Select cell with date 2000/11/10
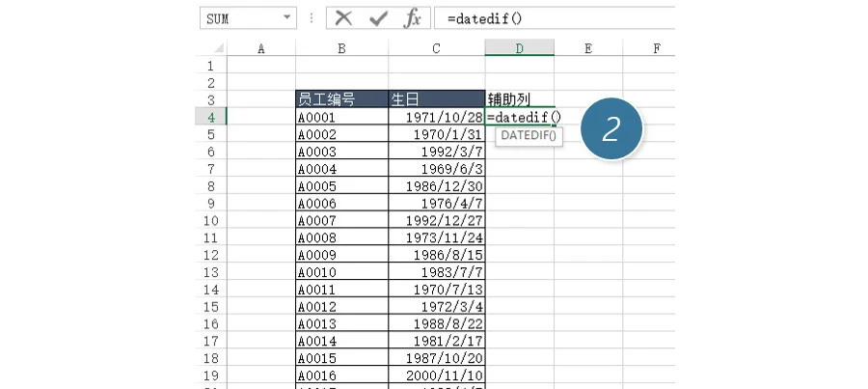 [x=436, y=375]
